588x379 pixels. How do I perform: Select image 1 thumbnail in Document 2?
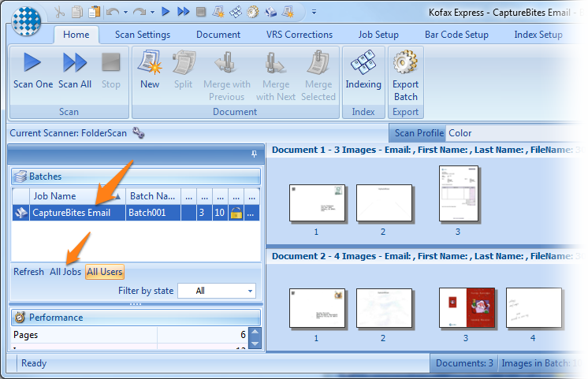pos(317,308)
